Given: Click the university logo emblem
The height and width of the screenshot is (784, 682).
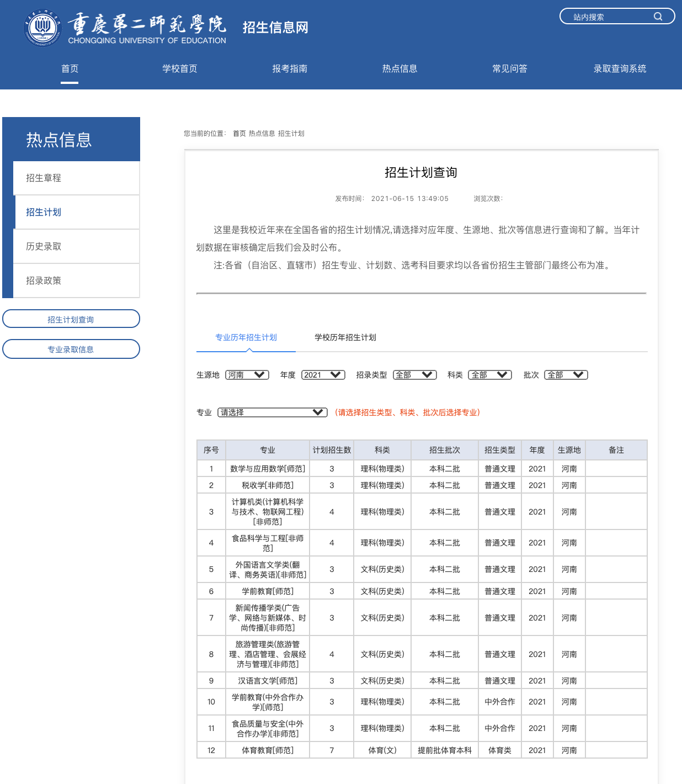Looking at the screenshot, I should [x=42, y=28].
